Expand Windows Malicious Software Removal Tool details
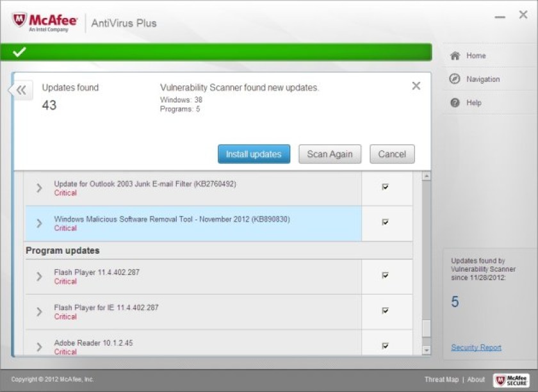Screen dimensions: 538x392 coord(39,223)
